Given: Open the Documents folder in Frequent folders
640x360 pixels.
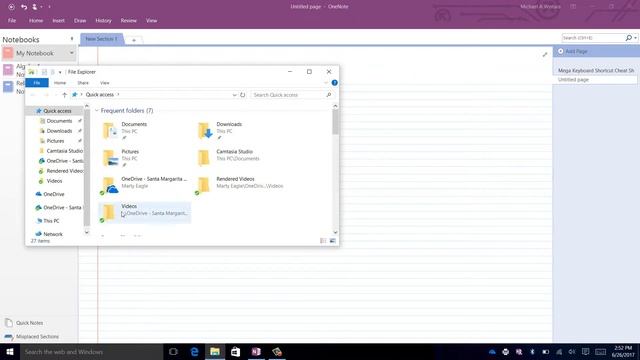Looking at the screenshot, I should point(144,131).
